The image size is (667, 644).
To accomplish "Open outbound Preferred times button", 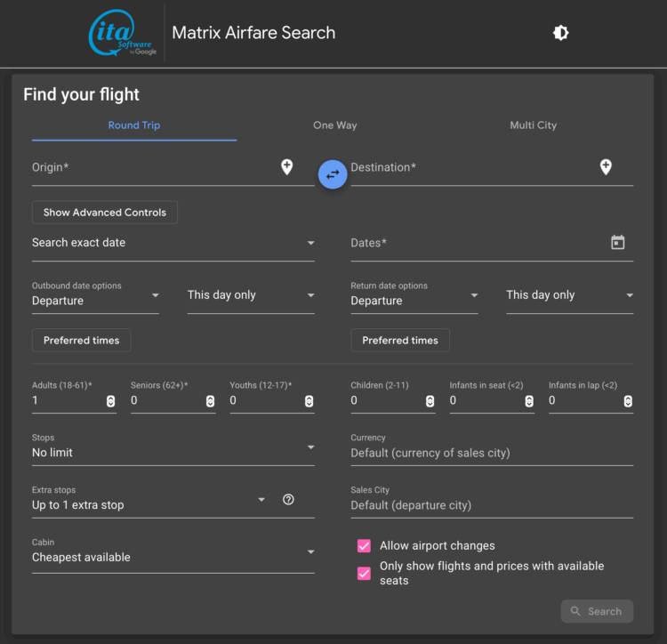I will pos(82,341).
